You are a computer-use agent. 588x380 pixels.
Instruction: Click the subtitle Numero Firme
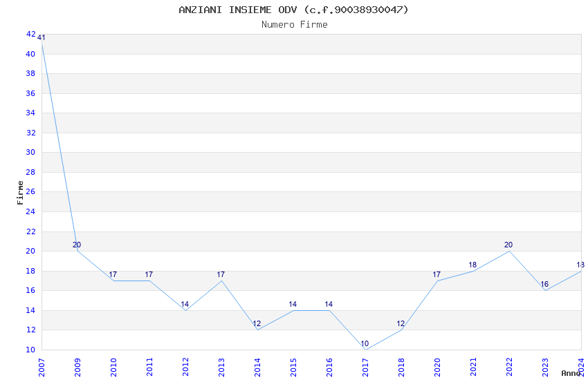click(x=295, y=25)
